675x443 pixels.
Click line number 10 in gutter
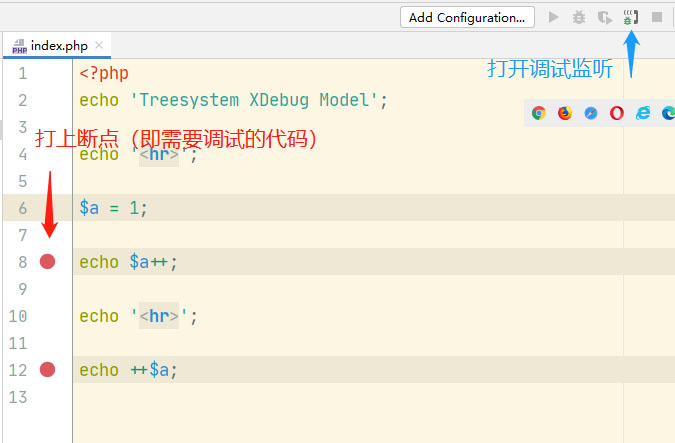[x=18, y=316]
